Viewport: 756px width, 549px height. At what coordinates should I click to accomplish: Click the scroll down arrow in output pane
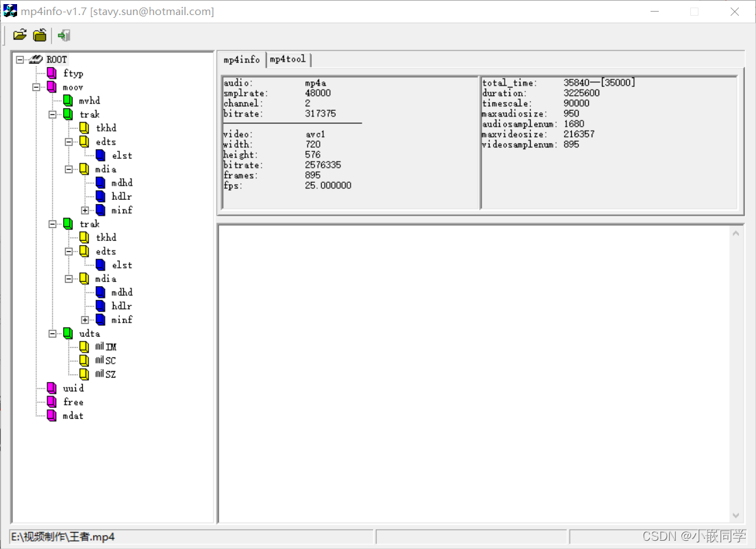[x=735, y=515]
